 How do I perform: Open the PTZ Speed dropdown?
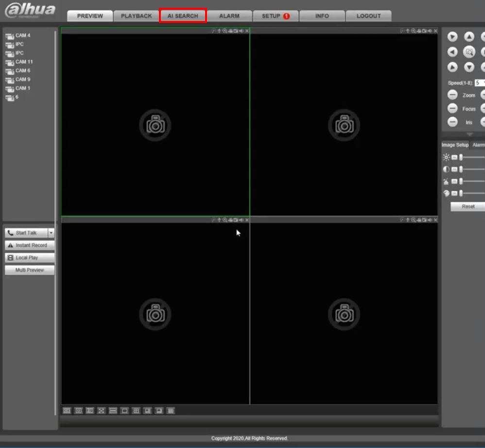coord(480,83)
